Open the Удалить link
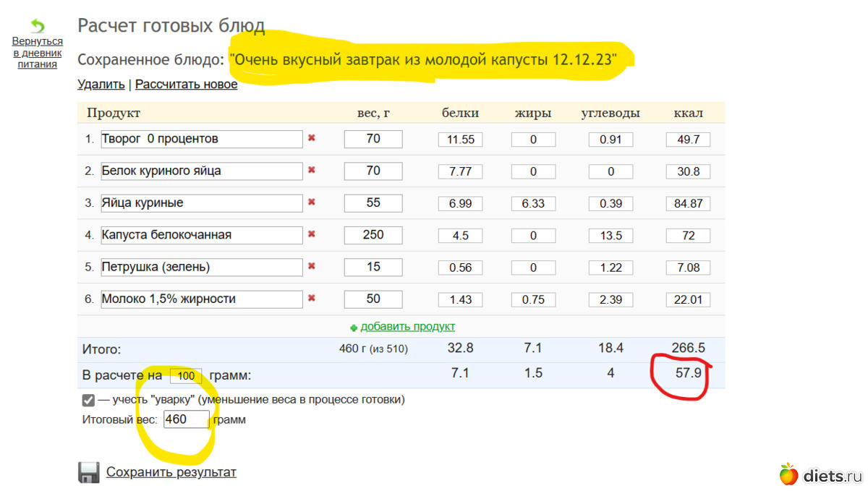 [101, 85]
